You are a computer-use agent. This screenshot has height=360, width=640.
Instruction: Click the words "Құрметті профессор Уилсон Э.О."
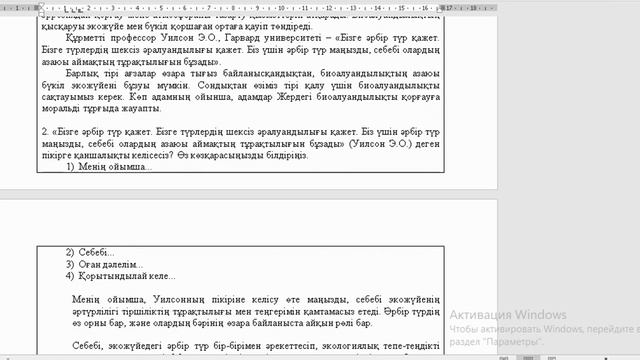click(x=142, y=38)
